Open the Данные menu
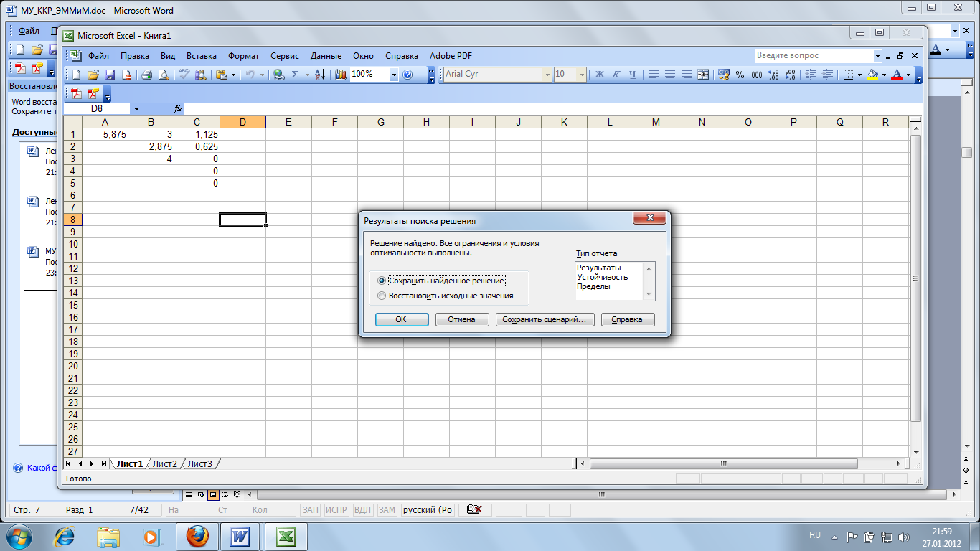Screen dimensions: 980x551 [326, 56]
